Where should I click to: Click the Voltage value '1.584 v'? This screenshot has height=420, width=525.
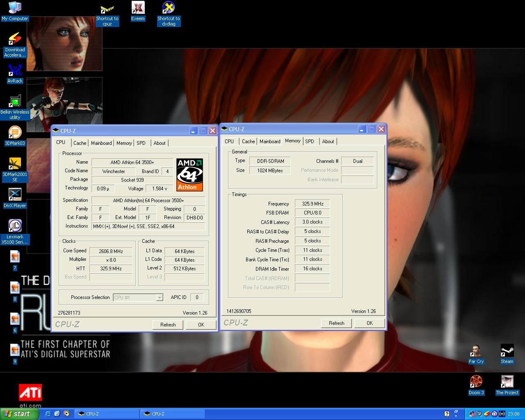tap(160, 189)
